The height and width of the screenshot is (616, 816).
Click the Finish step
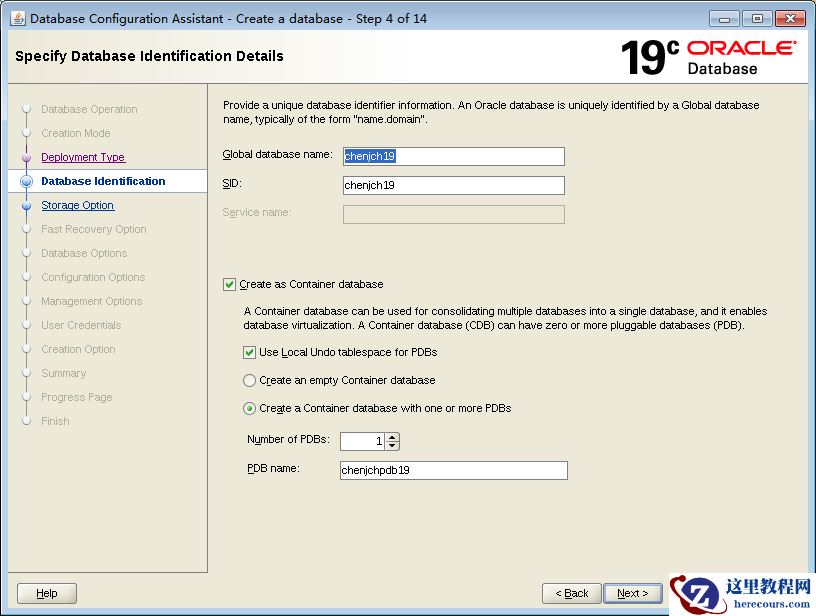coord(55,421)
